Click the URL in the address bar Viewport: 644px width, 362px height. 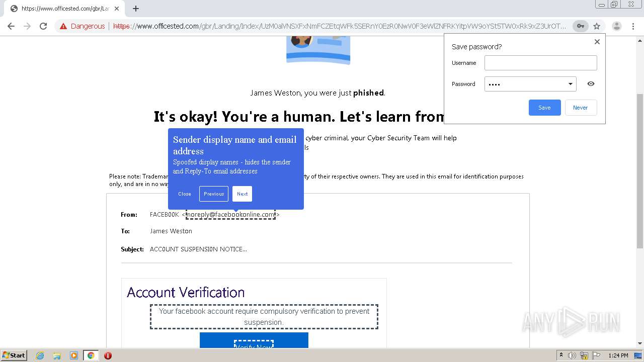click(x=340, y=26)
